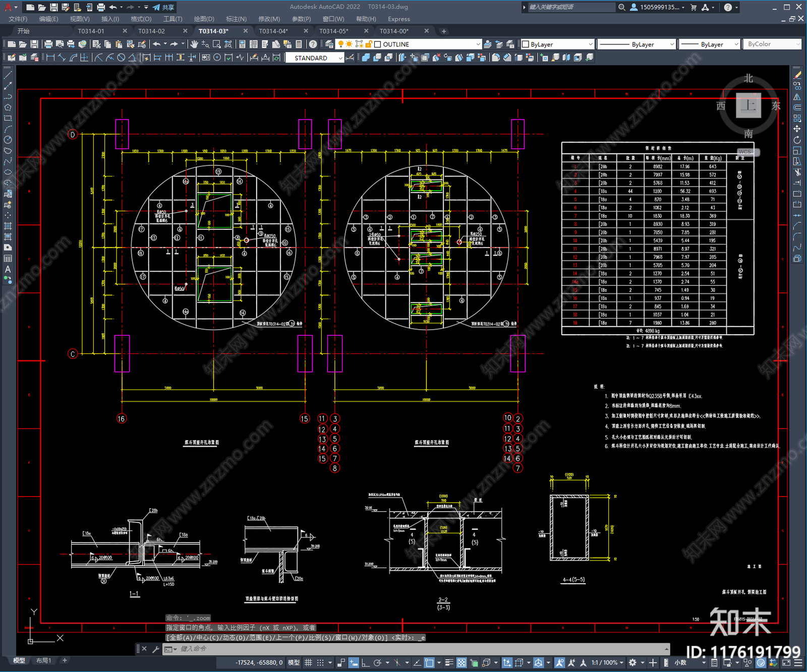
Task: Click the Undo arrow in standard toolbar
Action: 156,44
